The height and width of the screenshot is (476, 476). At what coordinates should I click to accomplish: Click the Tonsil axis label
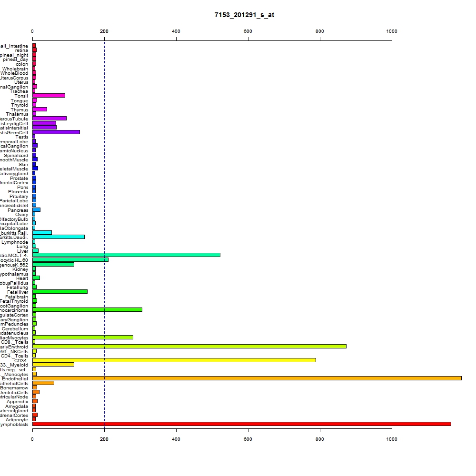tap(21, 96)
